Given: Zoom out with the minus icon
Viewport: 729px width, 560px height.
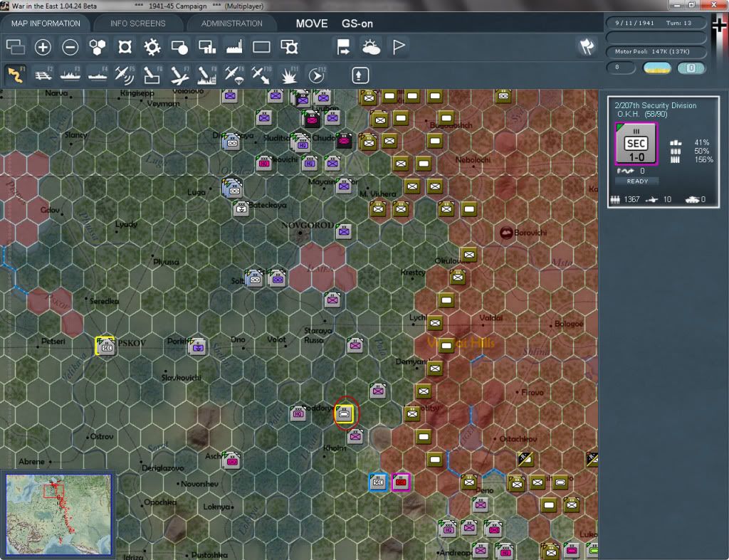Looking at the screenshot, I should tap(70, 47).
